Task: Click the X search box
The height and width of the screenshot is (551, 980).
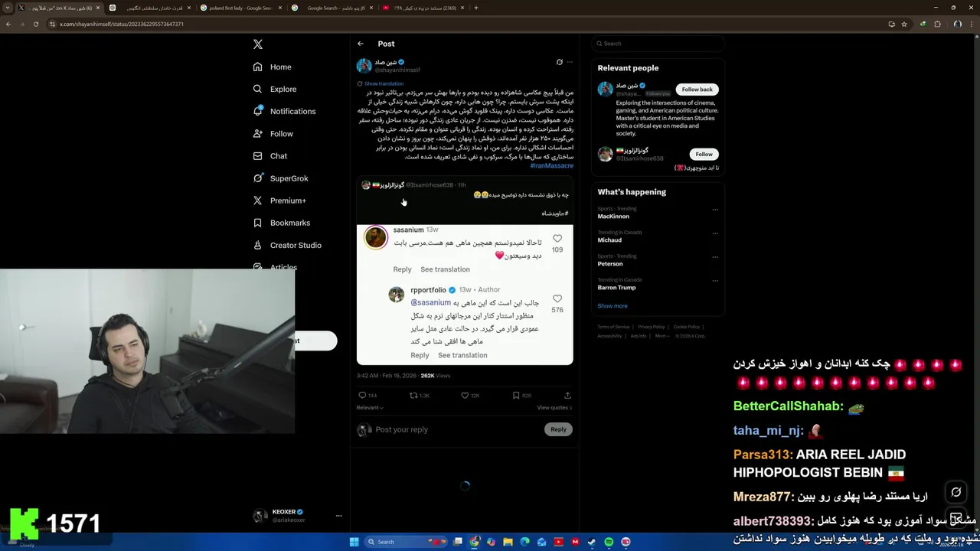Action: click(658, 44)
